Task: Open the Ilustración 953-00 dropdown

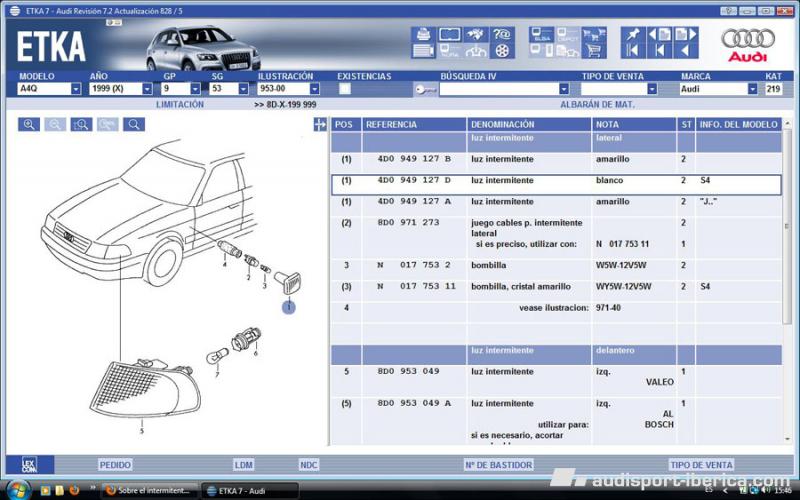Action: click(x=315, y=89)
